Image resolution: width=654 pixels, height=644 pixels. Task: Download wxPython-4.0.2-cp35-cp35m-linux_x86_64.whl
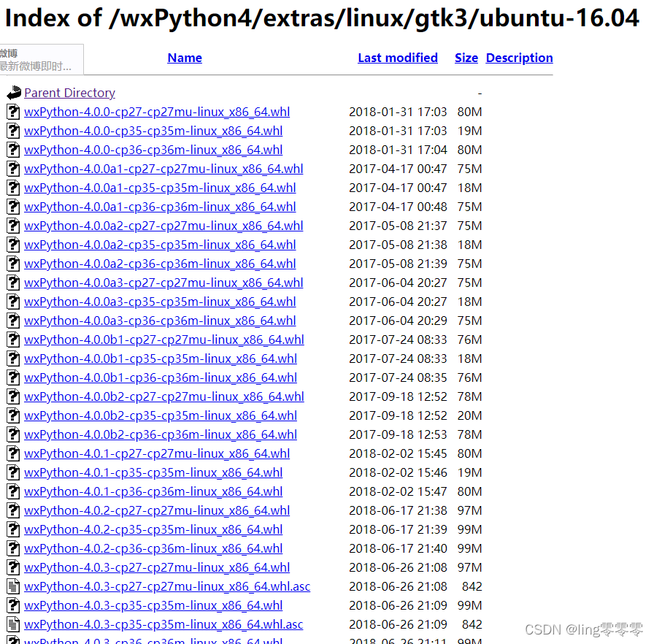[x=153, y=529]
